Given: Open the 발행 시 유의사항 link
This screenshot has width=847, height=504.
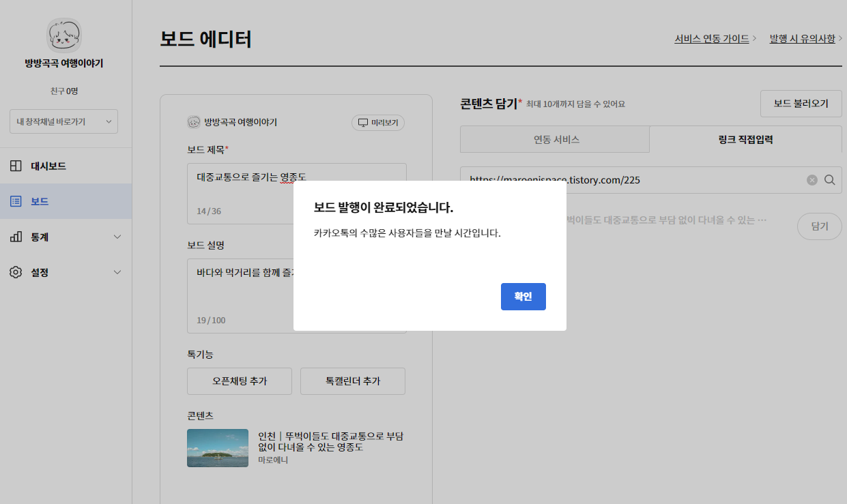Looking at the screenshot, I should click(x=803, y=40).
